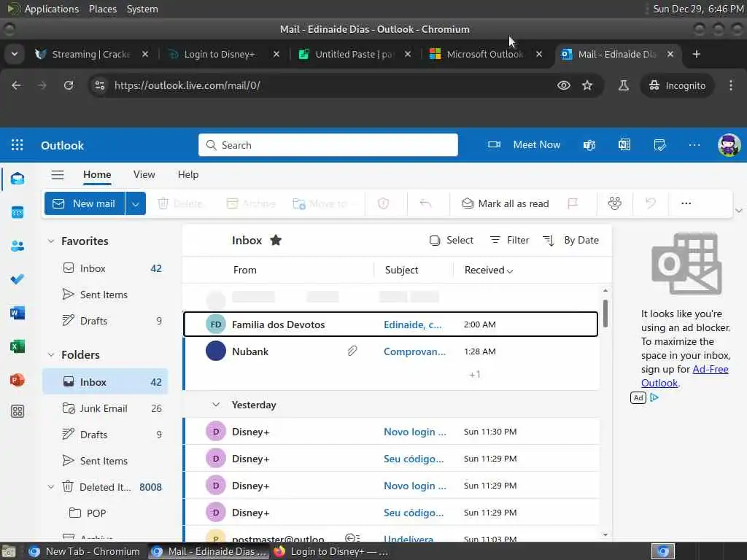Open Favorites Sent Items folder
This screenshot has width=747, height=560.
[x=105, y=295]
